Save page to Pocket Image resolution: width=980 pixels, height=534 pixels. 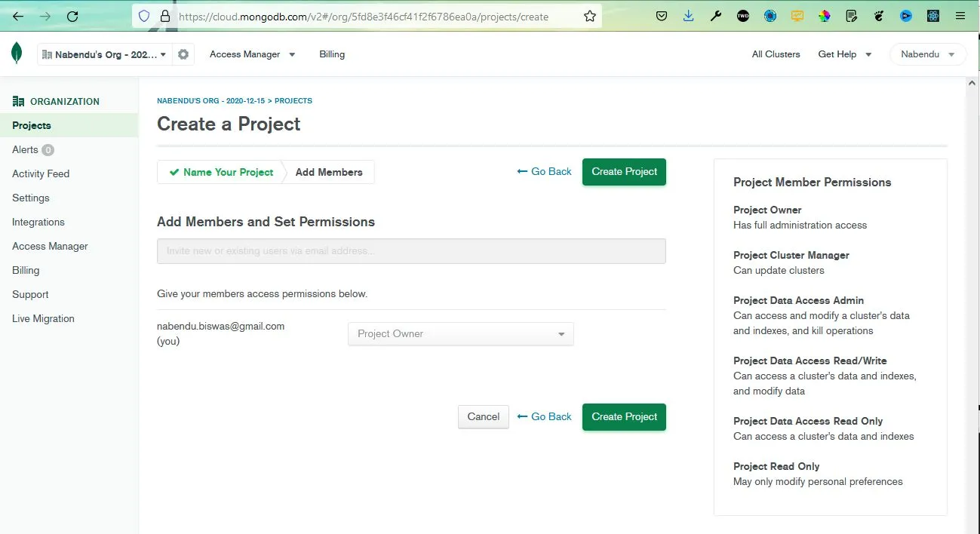click(662, 16)
